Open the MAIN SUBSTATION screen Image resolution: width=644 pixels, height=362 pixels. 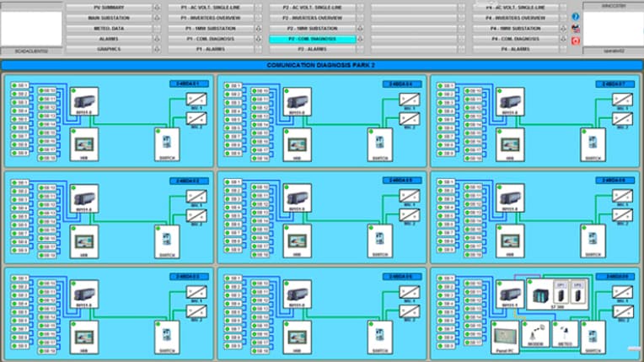click(108, 18)
